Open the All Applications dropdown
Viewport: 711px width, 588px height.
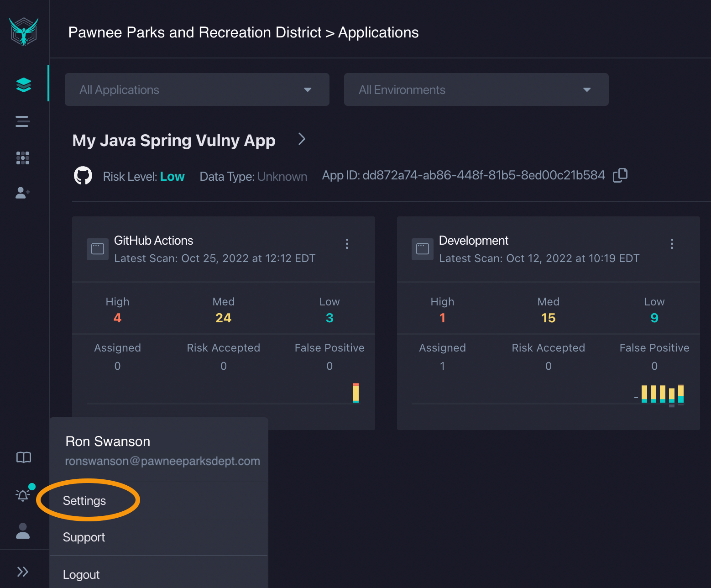pyautogui.click(x=197, y=89)
